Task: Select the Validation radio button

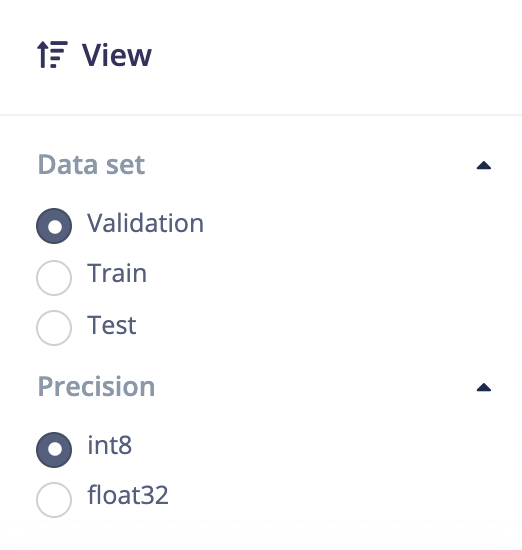Action: pyautogui.click(x=54, y=226)
